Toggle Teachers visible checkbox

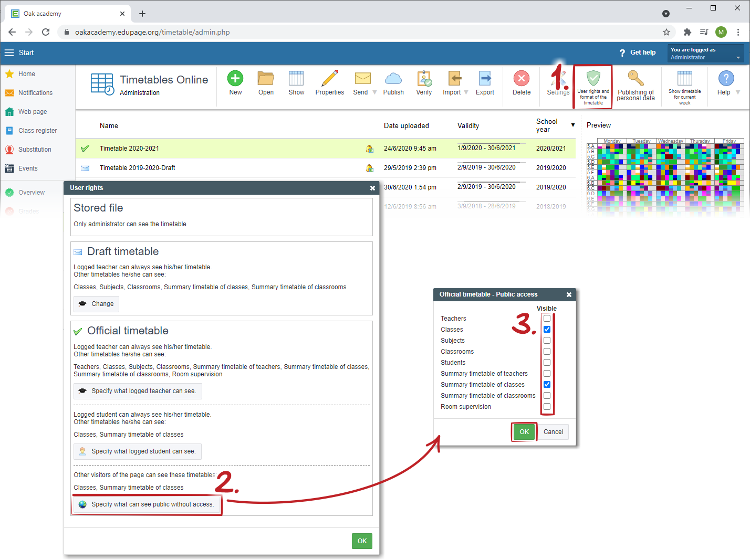point(547,319)
